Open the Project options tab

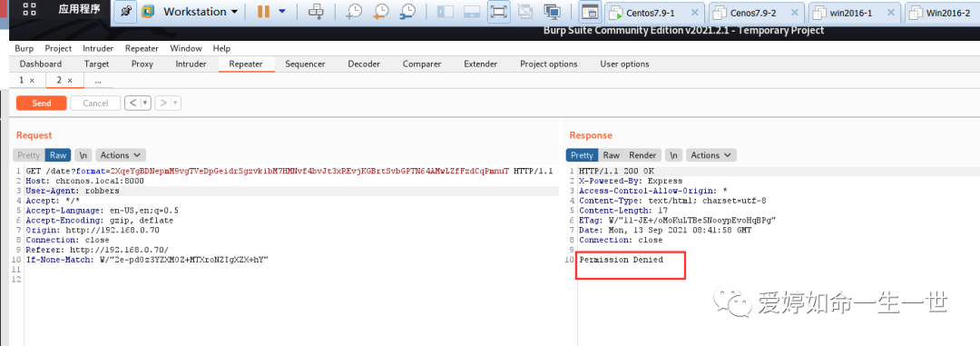click(x=549, y=64)
